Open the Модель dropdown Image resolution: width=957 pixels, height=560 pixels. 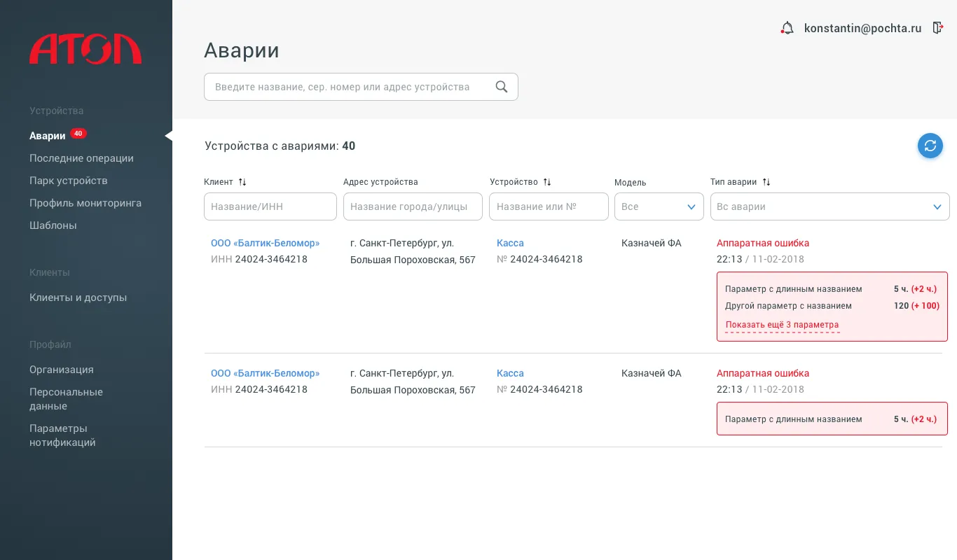coord(659,206)
